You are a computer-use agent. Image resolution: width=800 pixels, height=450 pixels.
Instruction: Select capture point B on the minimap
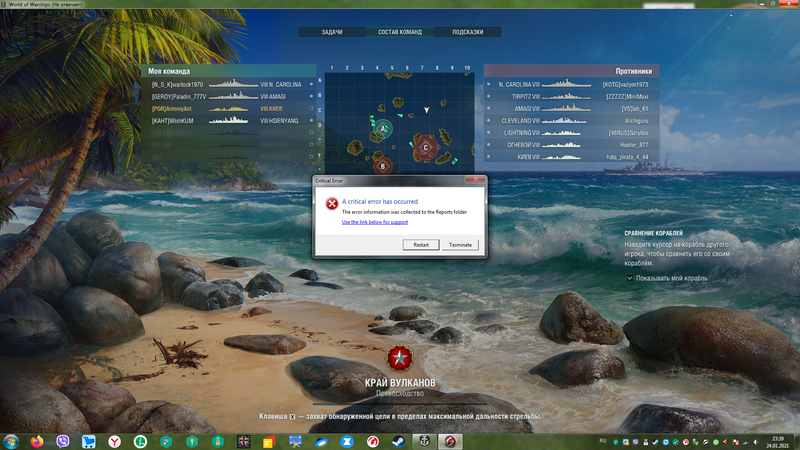coord(383,166)
